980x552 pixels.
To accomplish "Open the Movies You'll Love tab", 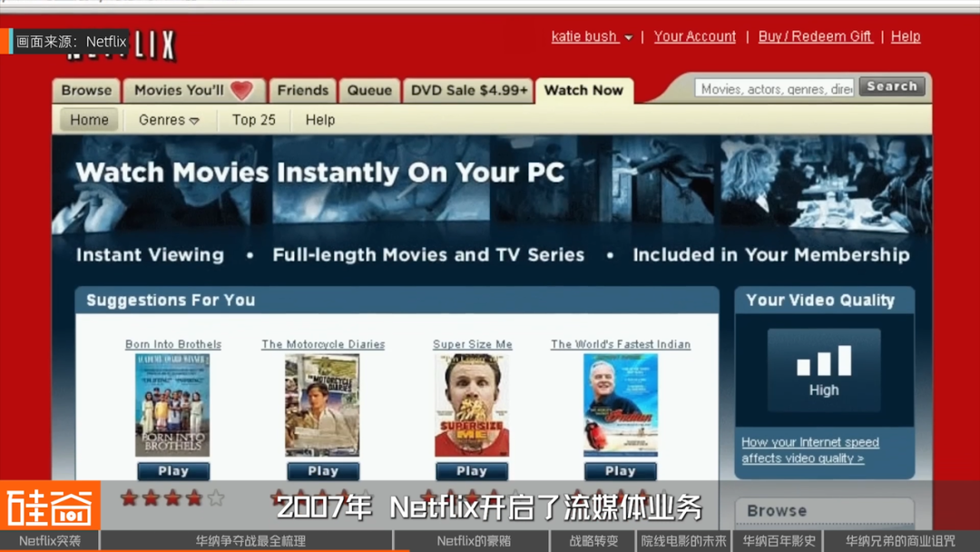I will point(194,91).
